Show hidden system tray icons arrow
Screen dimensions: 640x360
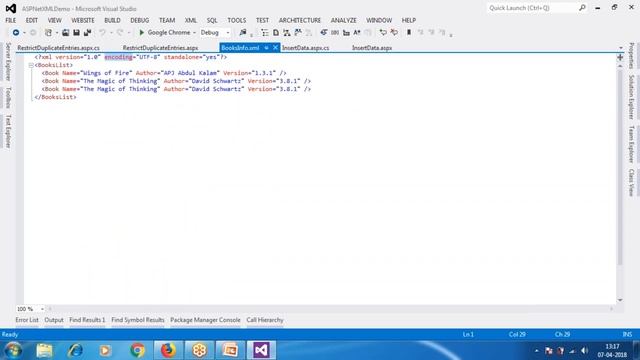pos(536,350)
